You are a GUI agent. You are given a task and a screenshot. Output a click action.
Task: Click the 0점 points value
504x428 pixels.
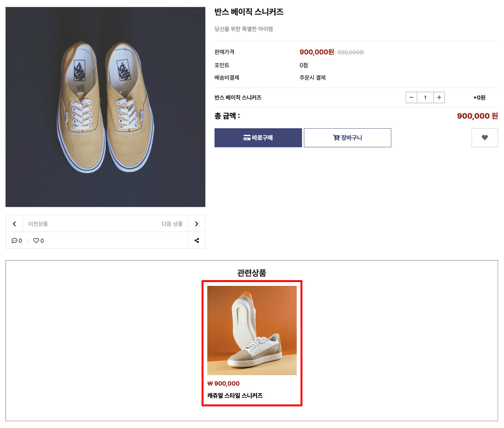(304, 65)
